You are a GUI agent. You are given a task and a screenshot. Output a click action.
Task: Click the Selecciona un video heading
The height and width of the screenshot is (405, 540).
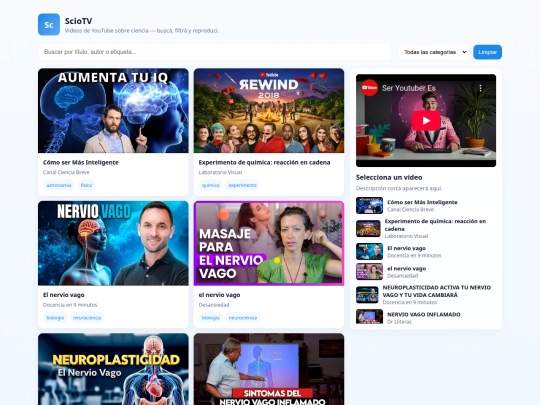click(x=389, y=177)
